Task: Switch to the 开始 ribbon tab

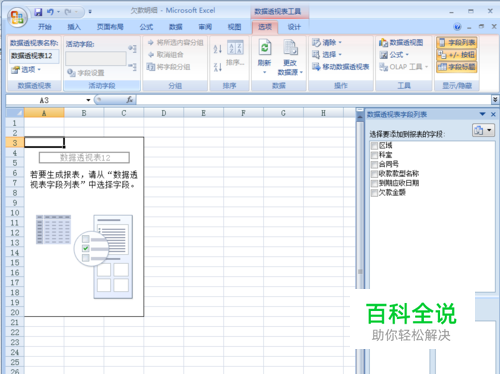Action: (x=45, y=27)
